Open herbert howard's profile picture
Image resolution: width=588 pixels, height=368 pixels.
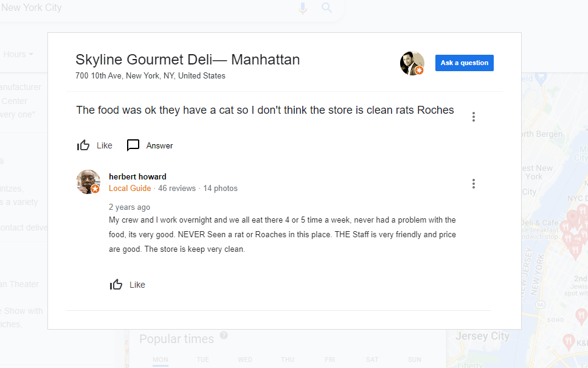click(x=88, y=182)
